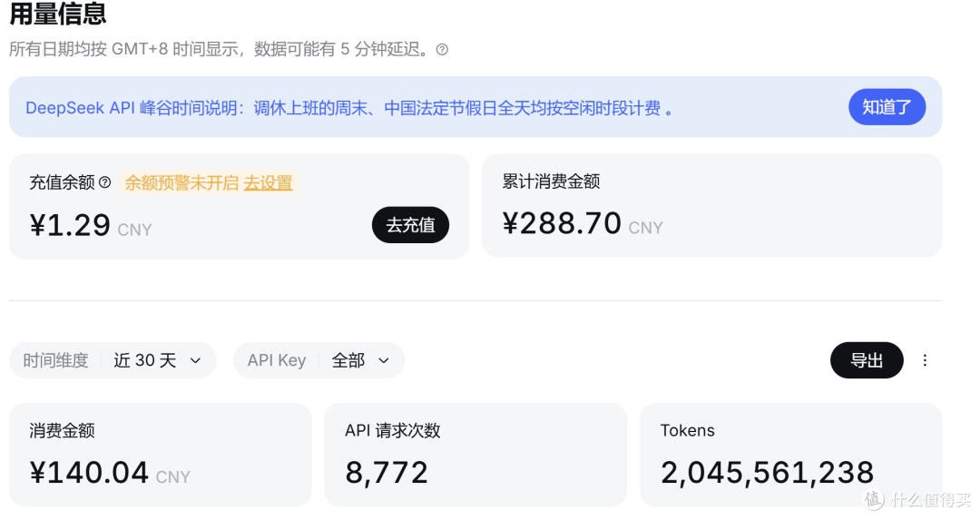Click the 8,772 API request count
The height and width of the screenshot is (520, 980).
tap(387, 473)
